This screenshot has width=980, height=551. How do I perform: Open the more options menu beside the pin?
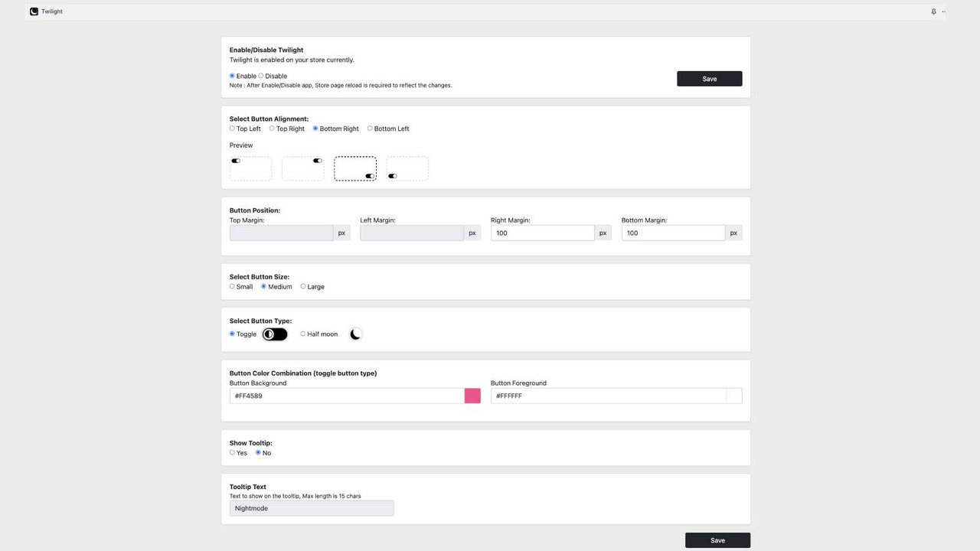pos(943,11)
